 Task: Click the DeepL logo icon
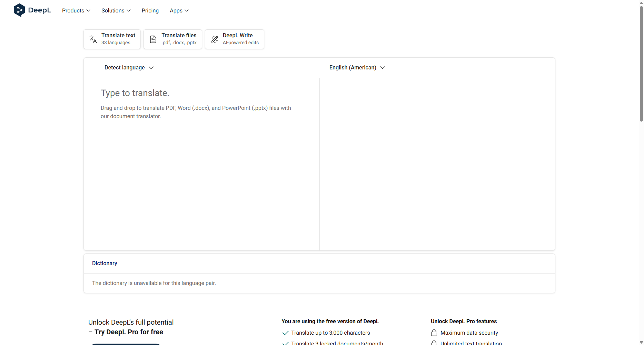[x=19, y=10]
